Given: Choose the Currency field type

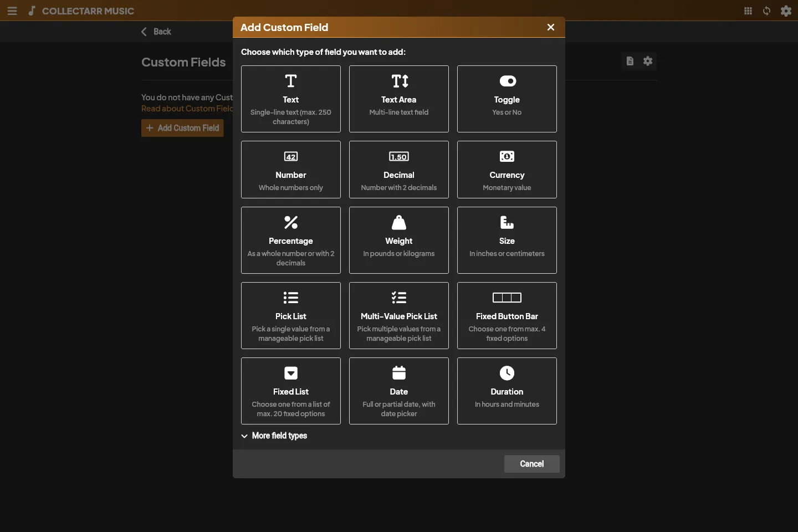Looking at the screenshot, I should (x=507, y=170).
